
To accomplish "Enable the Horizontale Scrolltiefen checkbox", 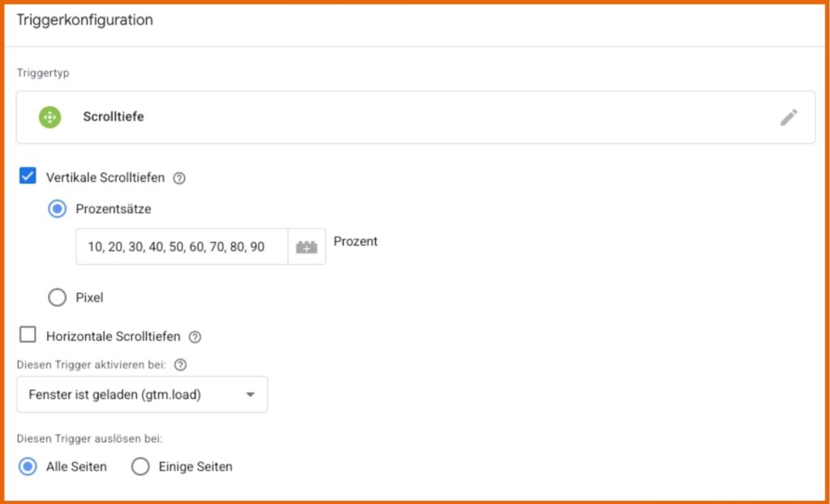I will coord(28,335).
